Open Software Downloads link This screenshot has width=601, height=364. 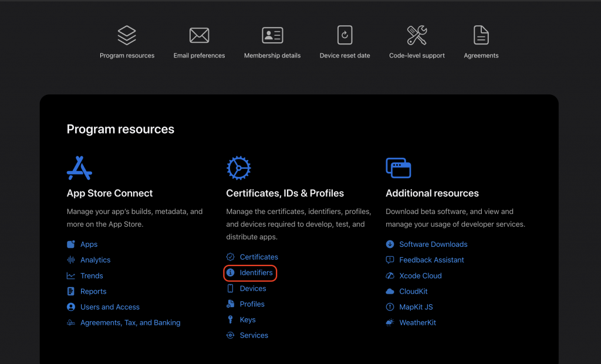coord(433,244)
